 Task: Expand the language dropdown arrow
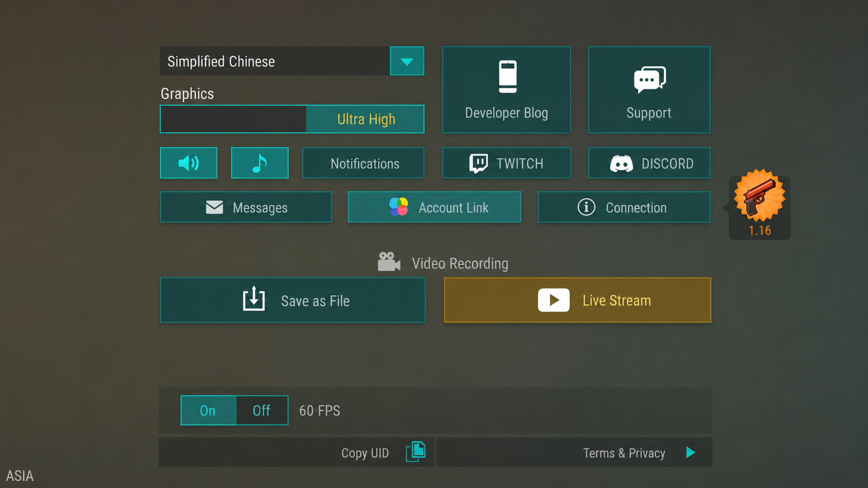407,61
